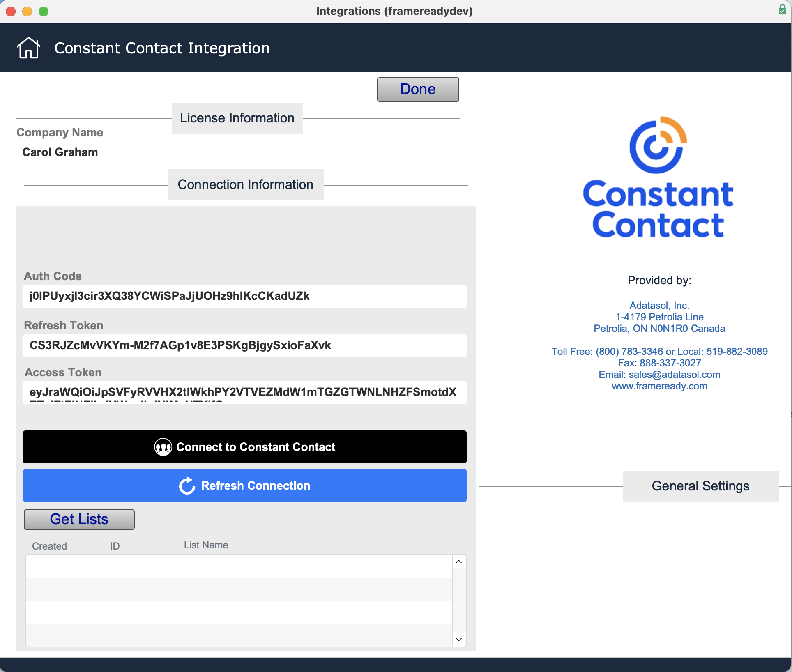Screen dimensions: 792x672
Task: Click the circular refresh arrow icon
Action: (187, 486)
